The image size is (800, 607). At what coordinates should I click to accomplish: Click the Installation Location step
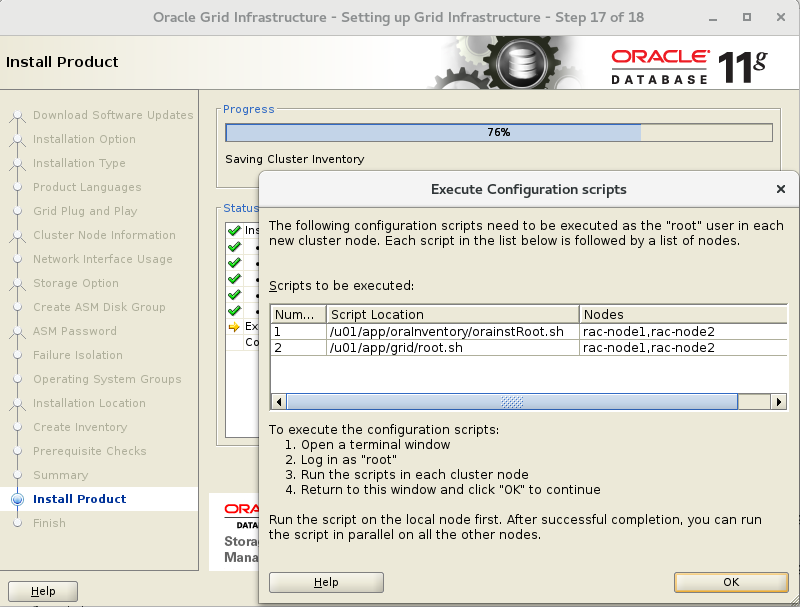[89, 403]
